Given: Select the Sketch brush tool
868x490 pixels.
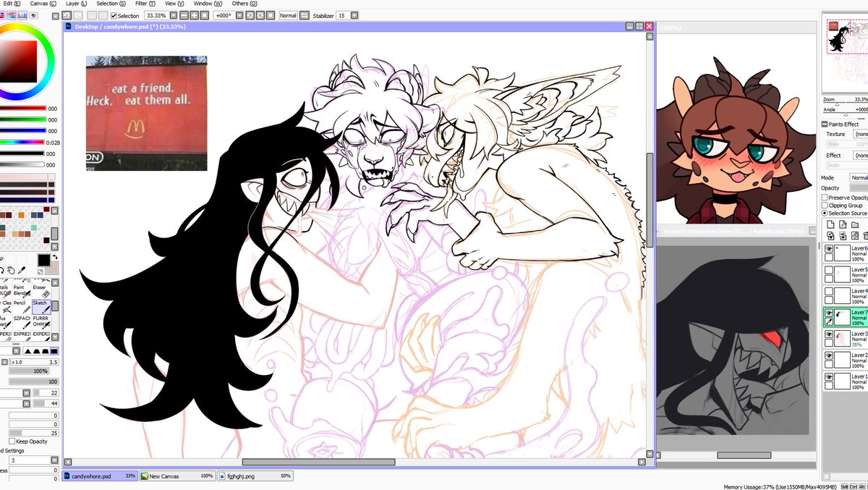Looking at the screenshot, I should (41, 307).
